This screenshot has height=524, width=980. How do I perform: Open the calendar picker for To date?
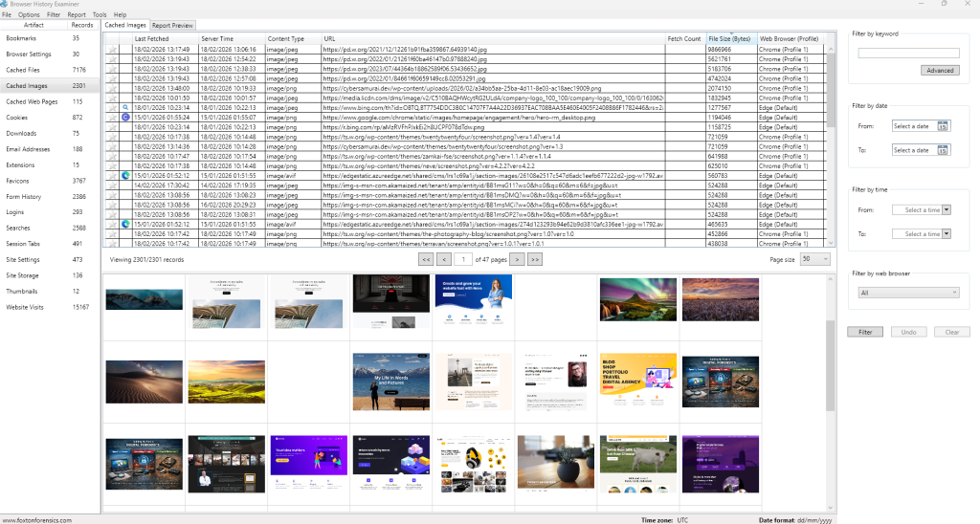[x=943, y=150]
